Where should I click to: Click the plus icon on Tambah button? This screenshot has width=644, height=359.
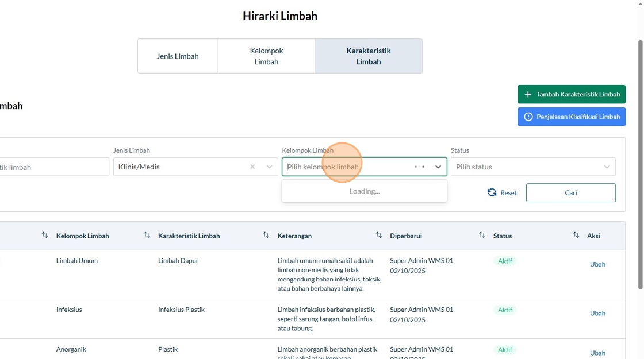[528, 94]
